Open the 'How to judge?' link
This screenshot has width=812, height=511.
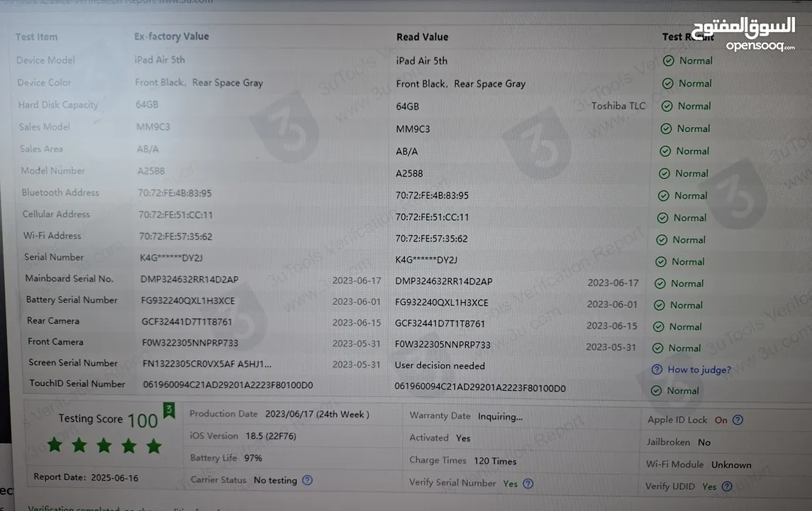(x=699, y=370)
